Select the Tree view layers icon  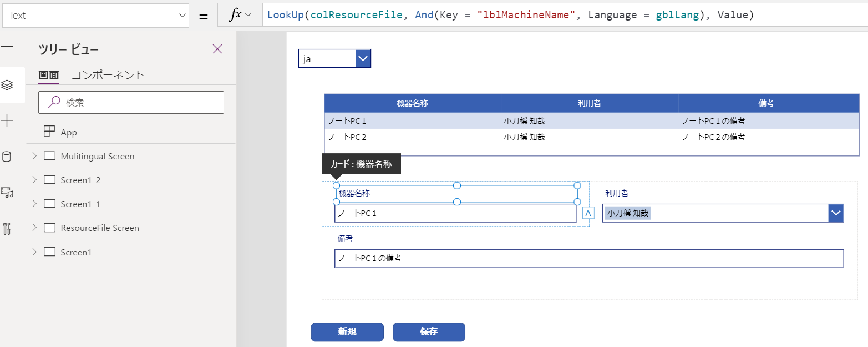tap(7, 85)
